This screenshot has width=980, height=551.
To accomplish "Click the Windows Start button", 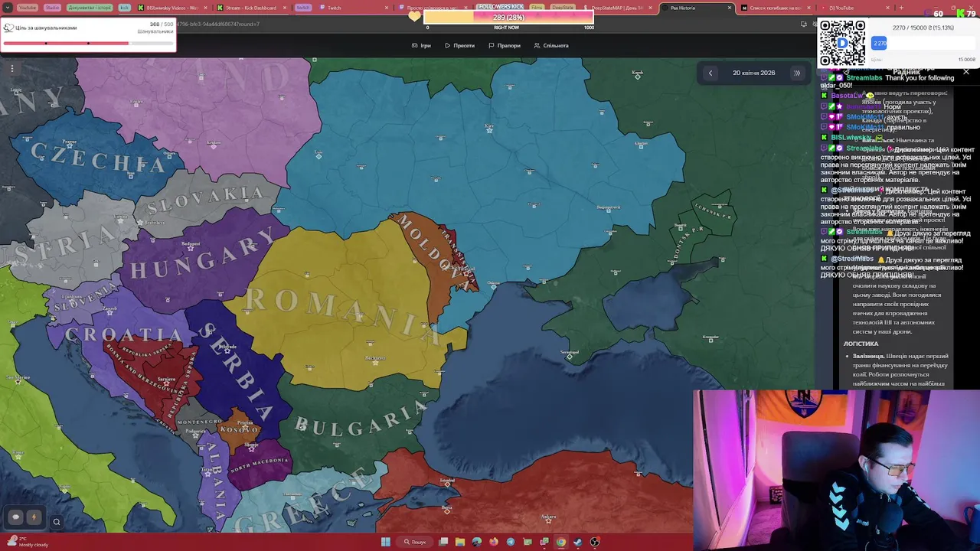I will [x=386, y=542].
